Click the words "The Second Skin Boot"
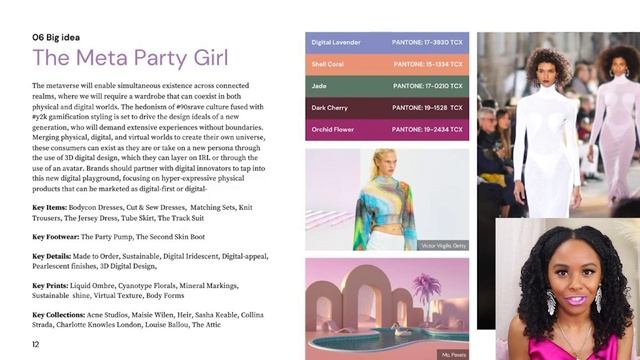The width and height of the screenshot is (640, 360). [171, 237]
